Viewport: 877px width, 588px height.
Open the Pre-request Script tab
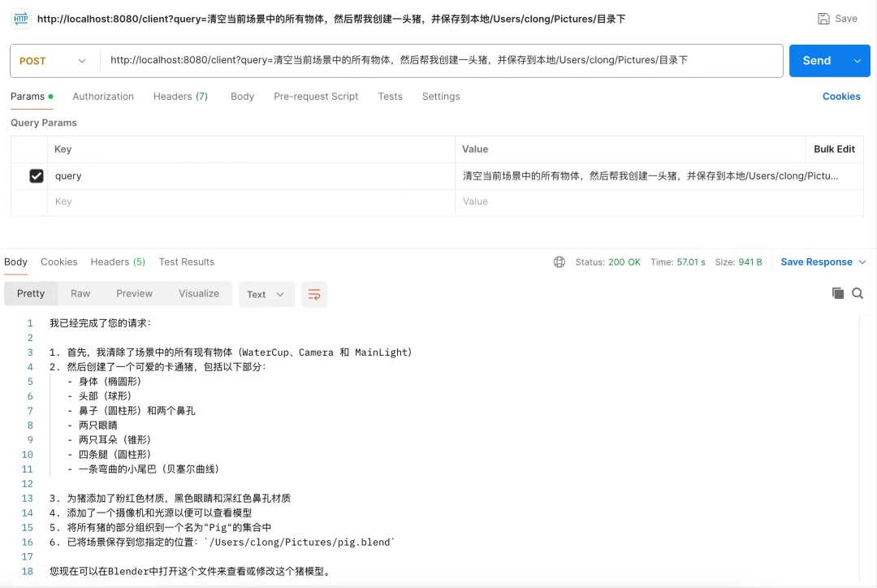[316, 96]
